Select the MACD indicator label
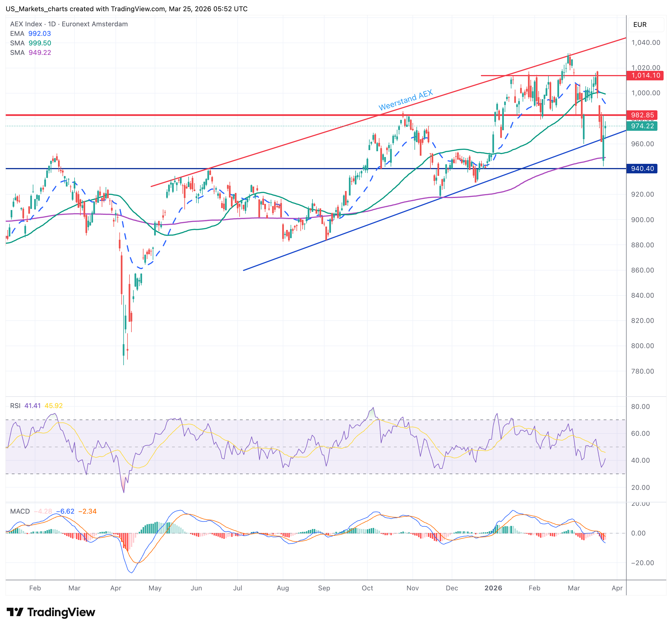 tap(20, 511)
